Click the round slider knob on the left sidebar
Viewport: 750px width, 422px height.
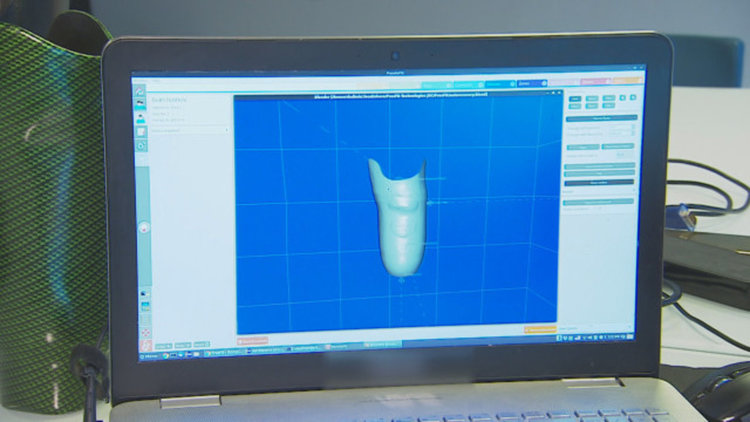[x=144, y=228]
